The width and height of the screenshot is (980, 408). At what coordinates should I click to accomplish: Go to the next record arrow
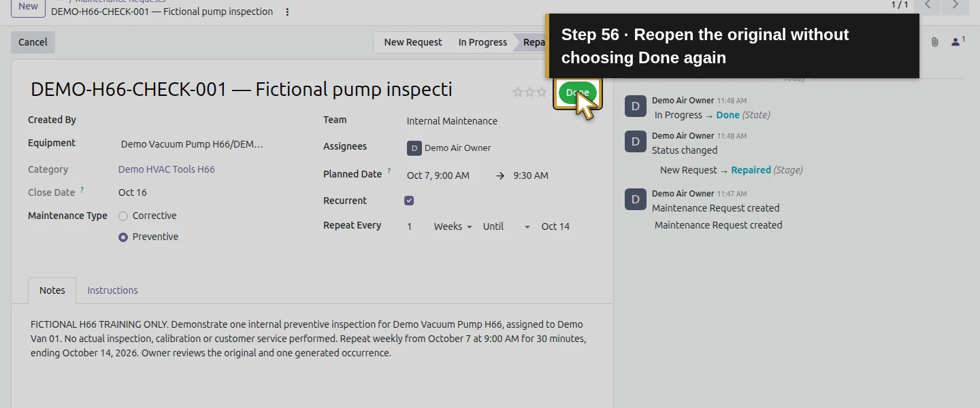coord(955,5)
